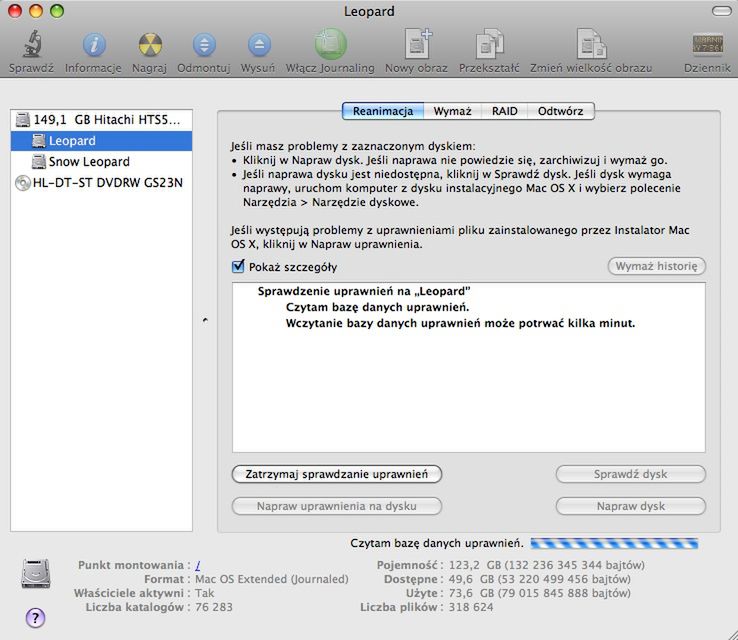Click the Nagraj burn icon
738x640 pixels.
point(150,45)
